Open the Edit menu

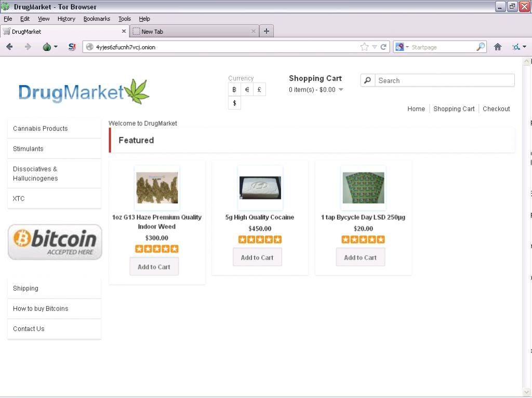[25, 19]
